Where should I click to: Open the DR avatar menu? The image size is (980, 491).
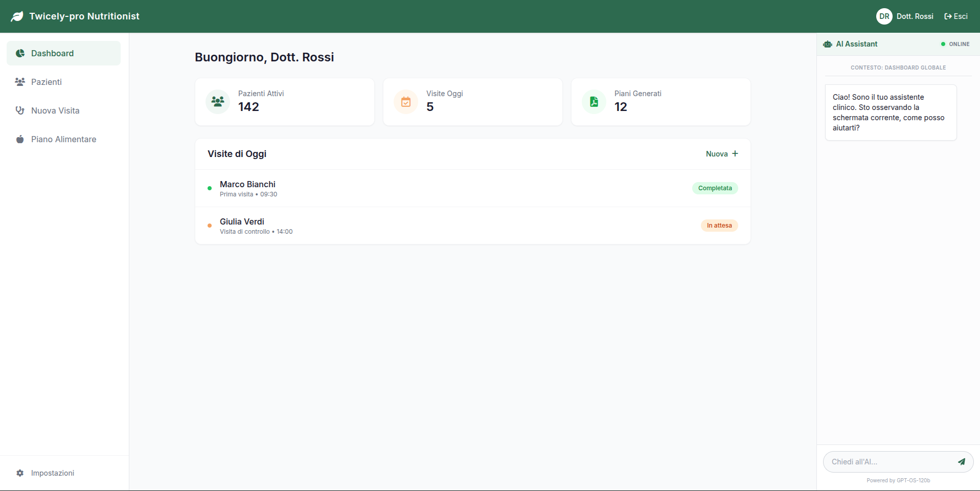[884, 16]
